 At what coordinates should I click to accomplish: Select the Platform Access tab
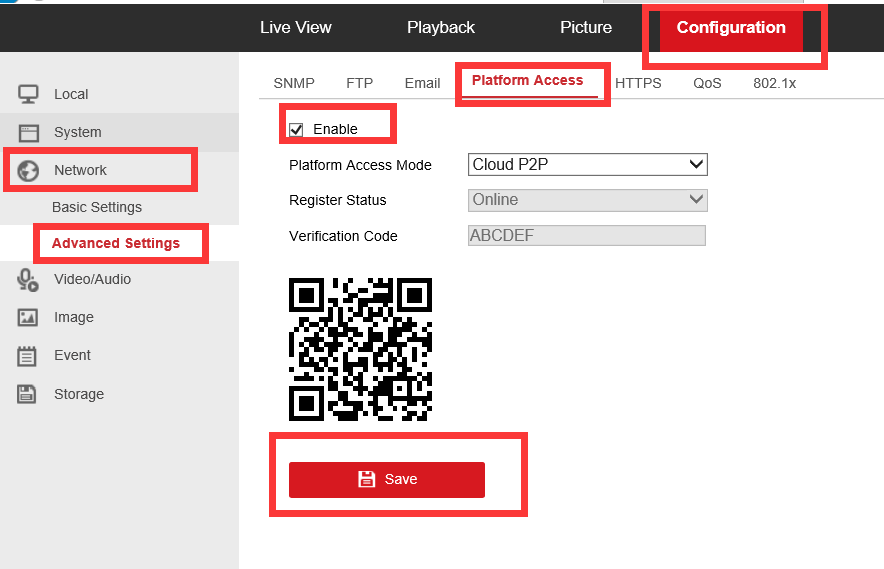click(x=528, y=81)
